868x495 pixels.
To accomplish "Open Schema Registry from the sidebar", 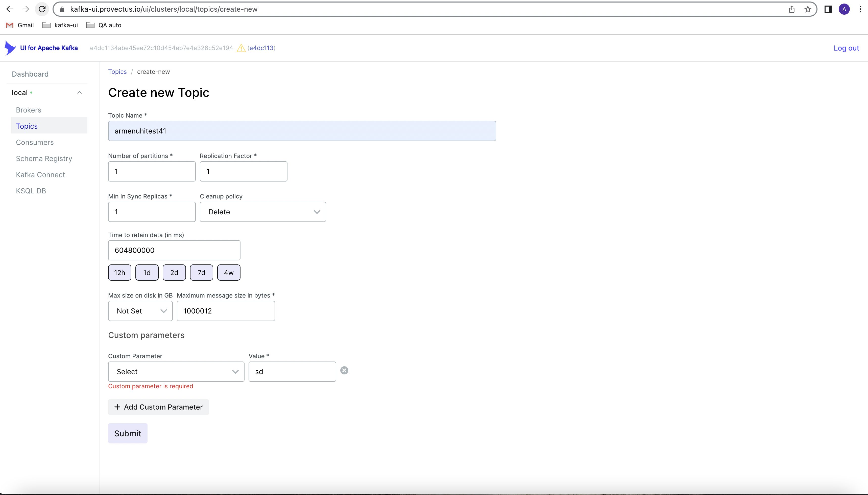I will pos(44,159).
